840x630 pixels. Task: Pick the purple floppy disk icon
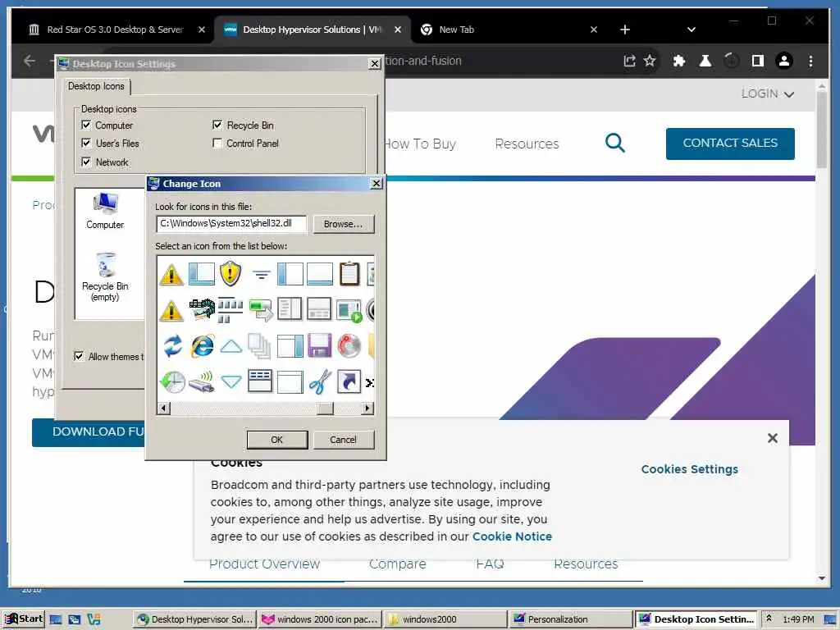[319, 345]
